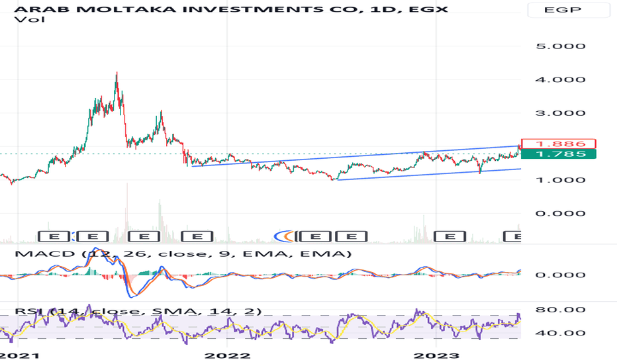Select the Vol indicator label

pos(30,19)
